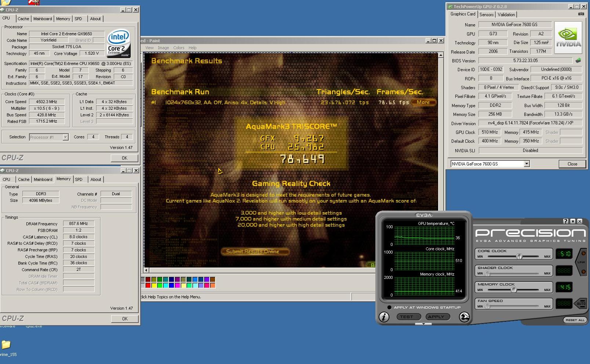Click Paint canvas vertical scrollbar up arrow
Viewport: 590px width, 364px height.
point(441,55)
